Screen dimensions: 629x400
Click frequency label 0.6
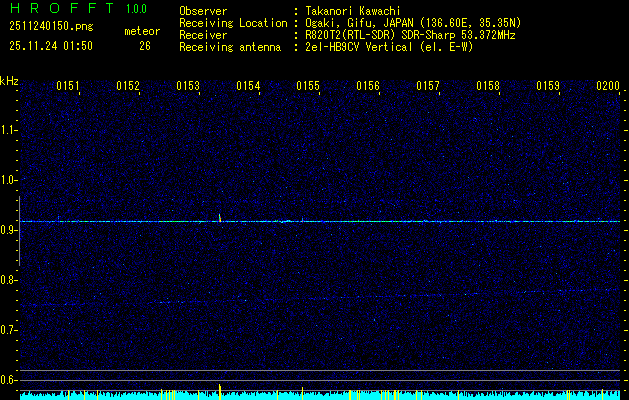click(x=7, y=380)
